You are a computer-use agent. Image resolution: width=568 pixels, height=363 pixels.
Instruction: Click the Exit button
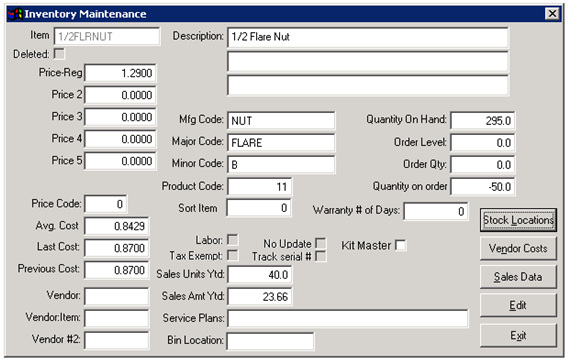[x=518, y=335]
